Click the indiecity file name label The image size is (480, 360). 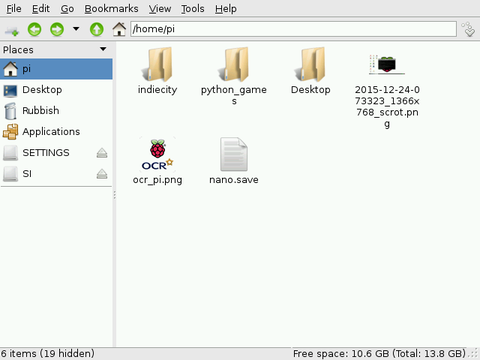(157, 90)
